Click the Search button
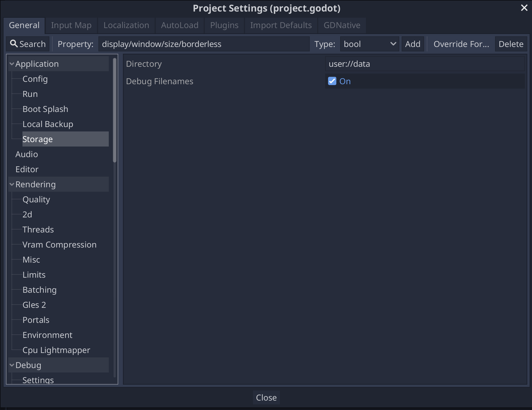 [28, 44]
